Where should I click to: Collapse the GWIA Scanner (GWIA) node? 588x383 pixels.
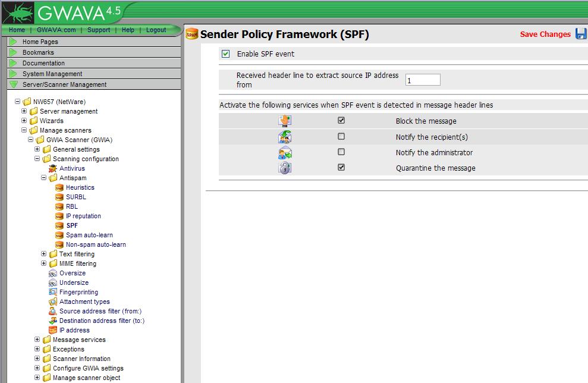pyautogui.click(x=31, y=140)
